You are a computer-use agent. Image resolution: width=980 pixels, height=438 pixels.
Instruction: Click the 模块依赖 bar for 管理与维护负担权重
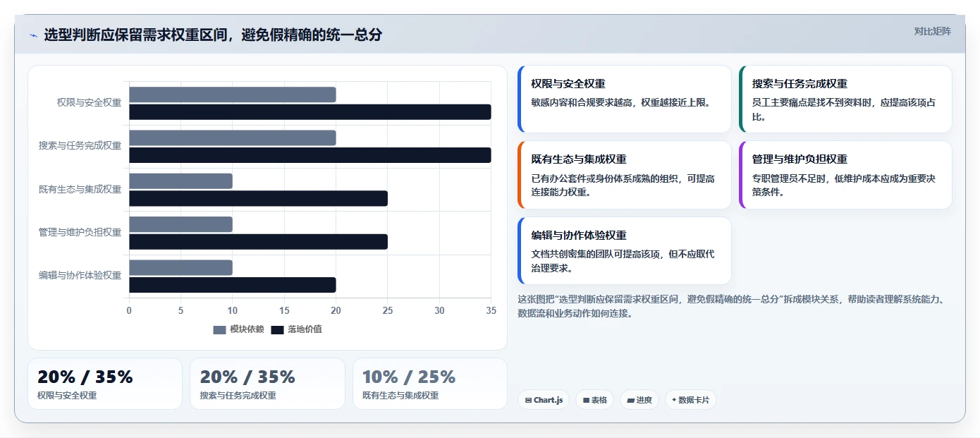click(180, 224)
